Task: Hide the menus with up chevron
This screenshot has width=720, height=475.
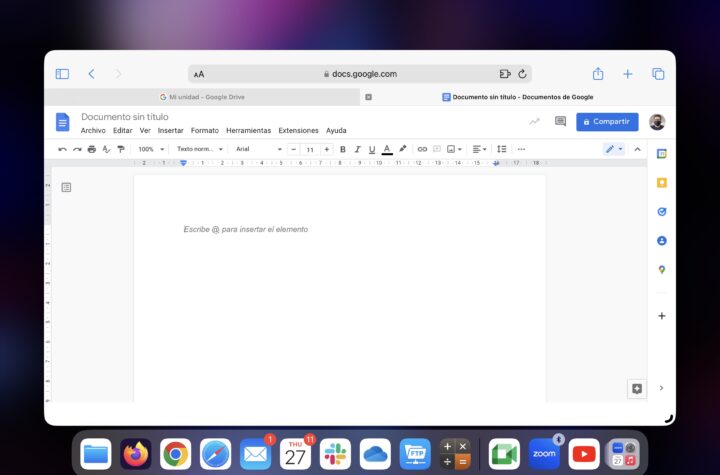Action: [x=637, y=149]
